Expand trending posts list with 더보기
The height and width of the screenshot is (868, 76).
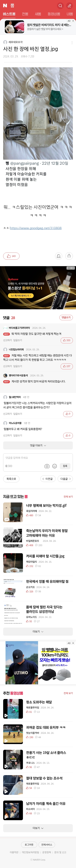pyautogui.click(x=38, y=632)
